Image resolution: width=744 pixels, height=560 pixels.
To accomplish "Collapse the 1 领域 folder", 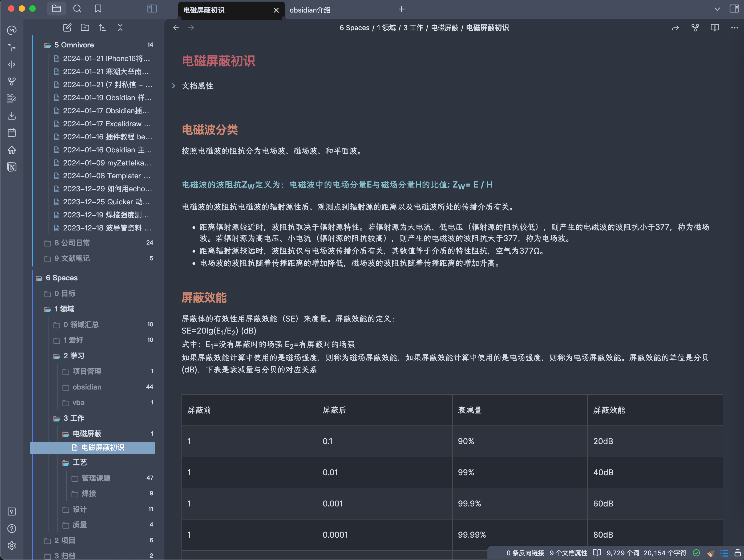I will point(99,309).
